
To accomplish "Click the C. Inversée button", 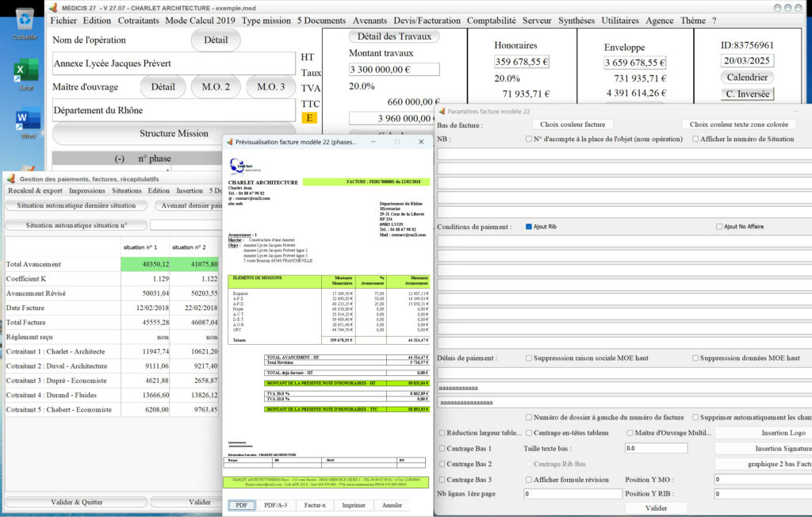I will coord(747,94).
